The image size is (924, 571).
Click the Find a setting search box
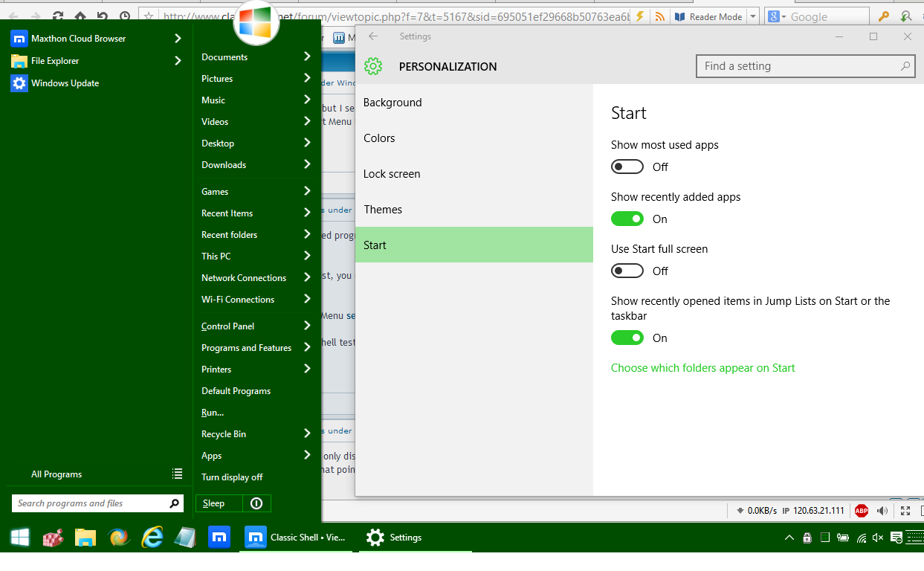point(805,66)
